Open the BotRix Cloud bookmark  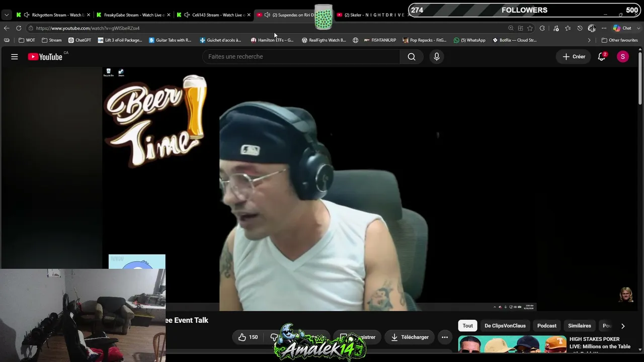514,40
